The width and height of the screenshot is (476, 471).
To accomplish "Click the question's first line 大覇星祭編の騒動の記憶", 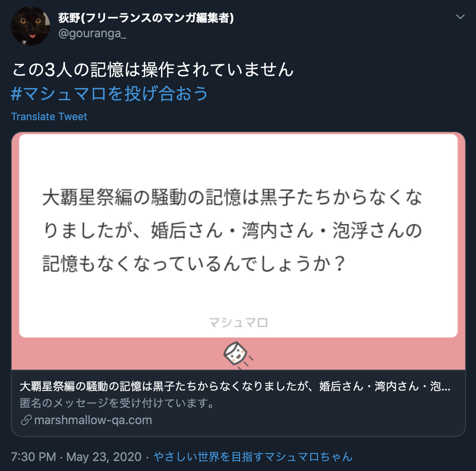I will click(x=232, y=197).
